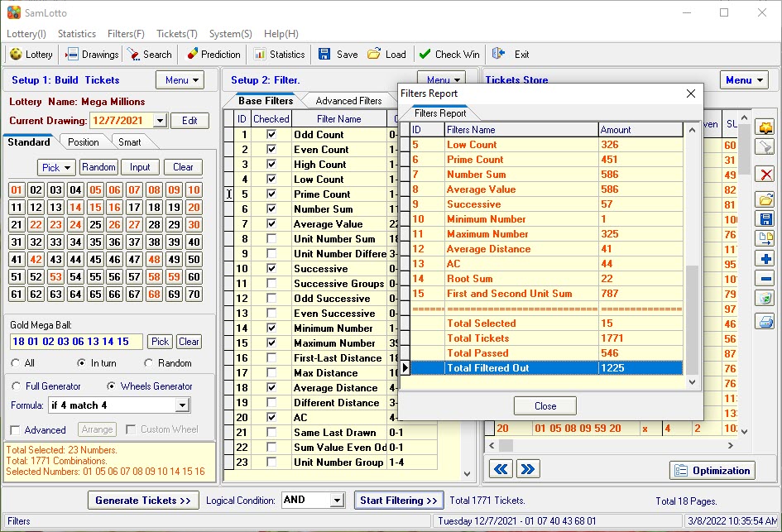Open the Statistics toolbar item
The width and height of the screenshot is (782, 532).
click(x=279, y=55)
